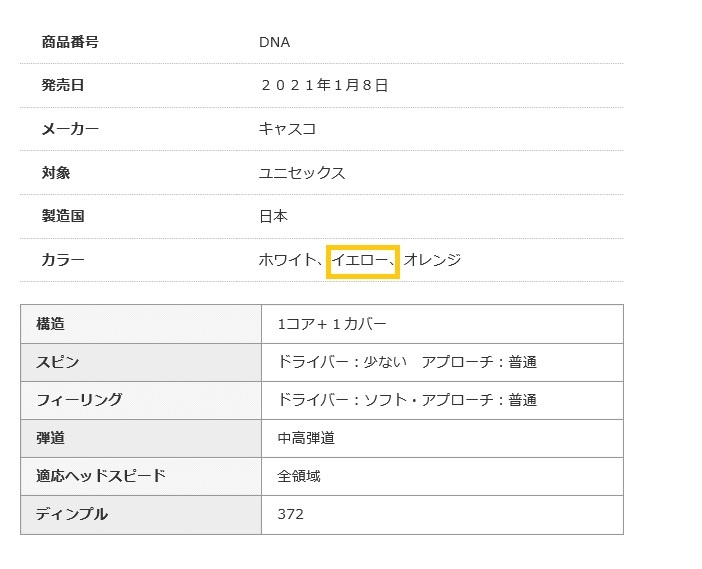Viewport: 702px width, 569px height.
Task: Select the 日本 country value
Action: pos(273,216)
